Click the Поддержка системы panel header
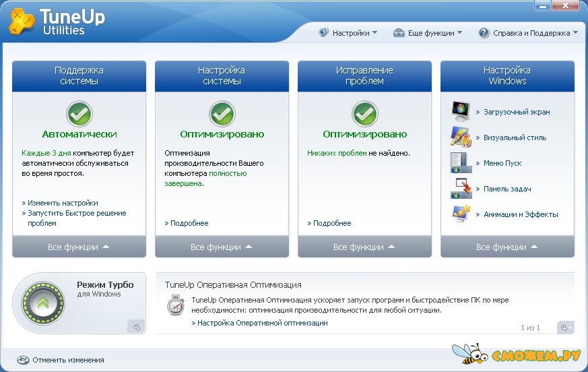 79,76
